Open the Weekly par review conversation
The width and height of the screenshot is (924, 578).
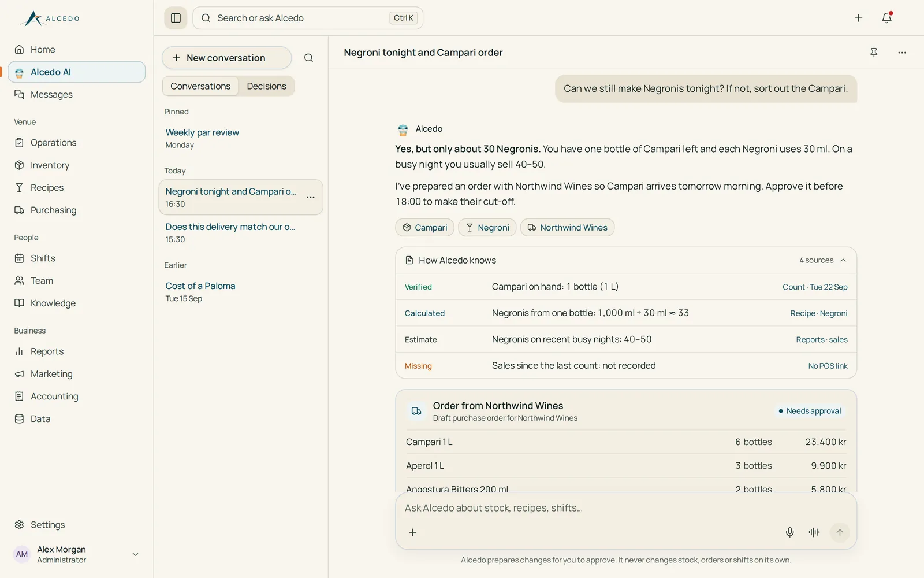pos(241,138)
